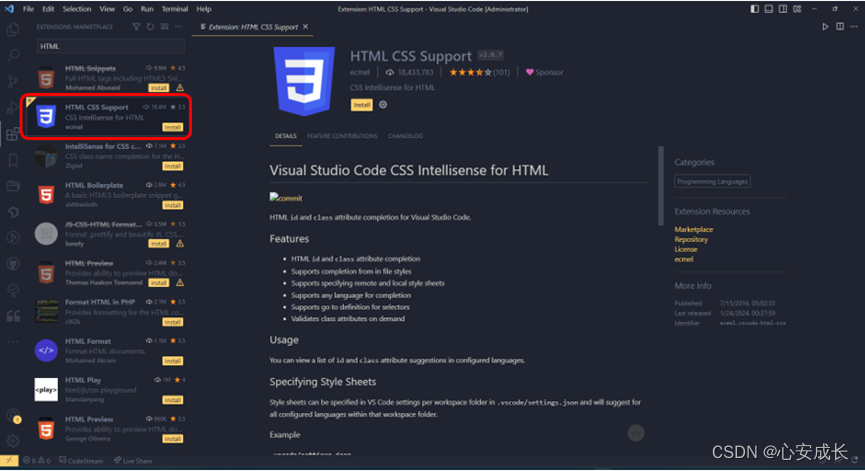
Task: Click the warning icon on the HTML Snippets row
Action: pos(180,88)
